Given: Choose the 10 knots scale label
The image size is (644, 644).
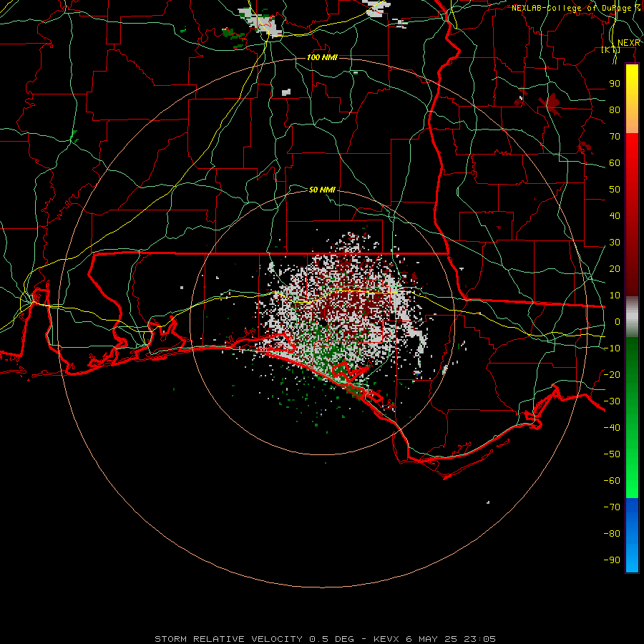Looking at the screenshot, I should point(615,296).
